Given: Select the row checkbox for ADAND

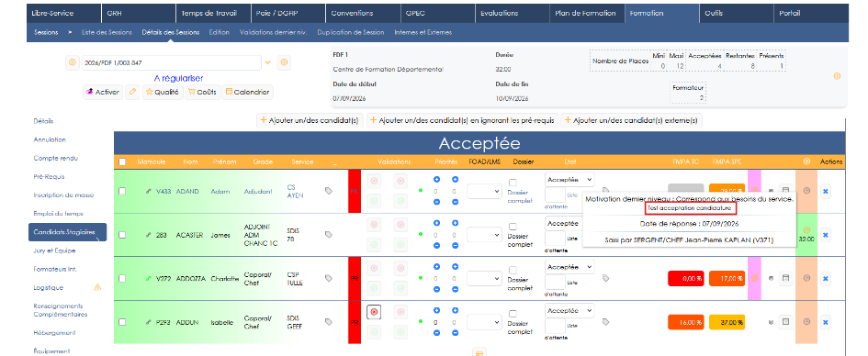Looking at the screenshot, I should point(122,191).
